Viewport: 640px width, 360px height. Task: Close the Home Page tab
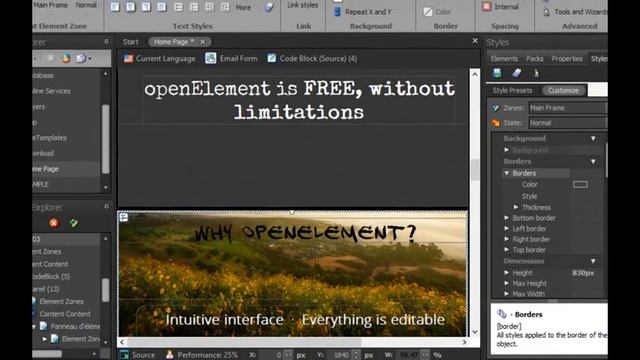[x=203, y=42]
